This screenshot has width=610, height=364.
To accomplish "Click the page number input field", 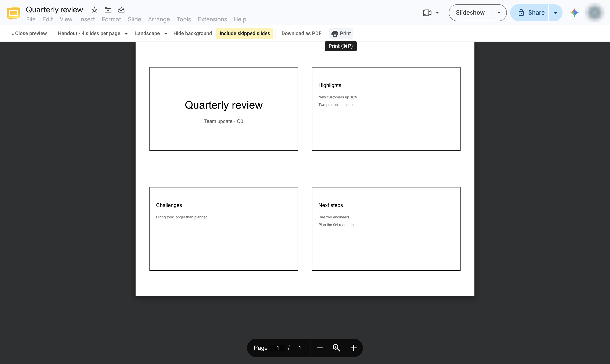I will pos(278,348).
